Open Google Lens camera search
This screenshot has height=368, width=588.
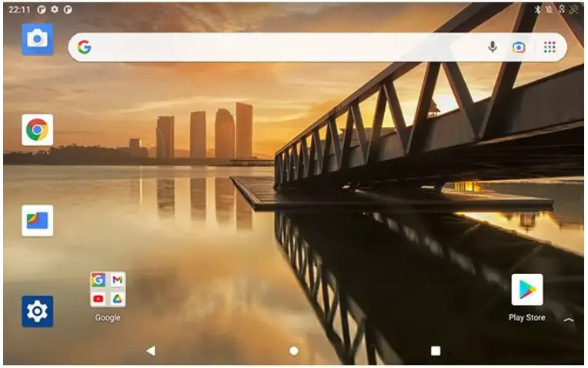pyautogui.click(x=519, y=47)
